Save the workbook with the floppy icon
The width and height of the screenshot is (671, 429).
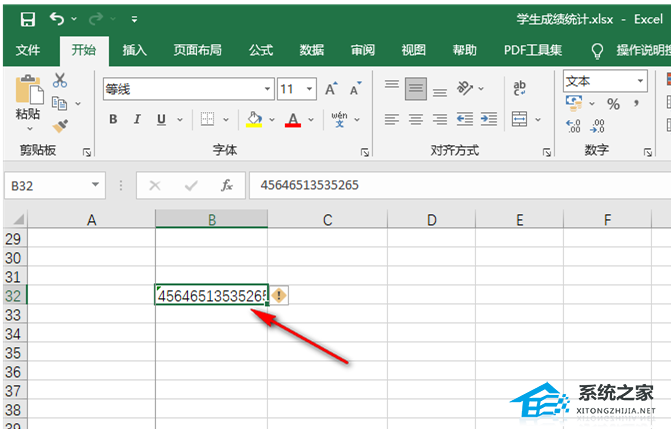pyautogui.click(x=28, y=19)
